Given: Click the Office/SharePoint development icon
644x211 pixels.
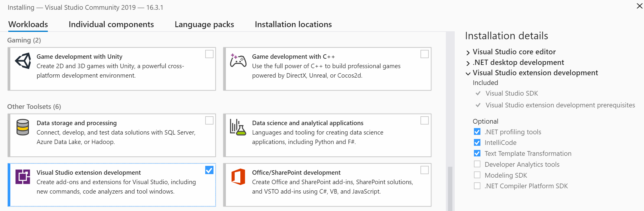Looking at the screenshot, I should pyautogui.click(x=239, y=177).
